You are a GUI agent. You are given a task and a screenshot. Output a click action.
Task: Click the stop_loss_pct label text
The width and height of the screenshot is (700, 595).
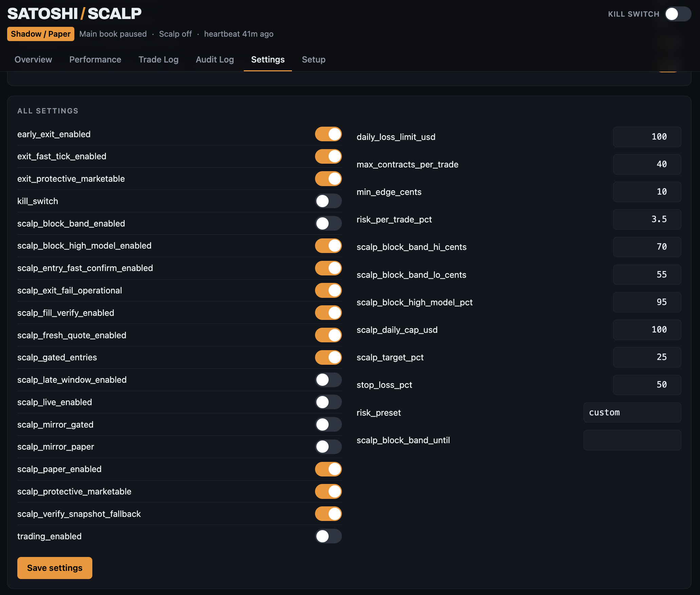pyautogui.click(x=384, y=385)
